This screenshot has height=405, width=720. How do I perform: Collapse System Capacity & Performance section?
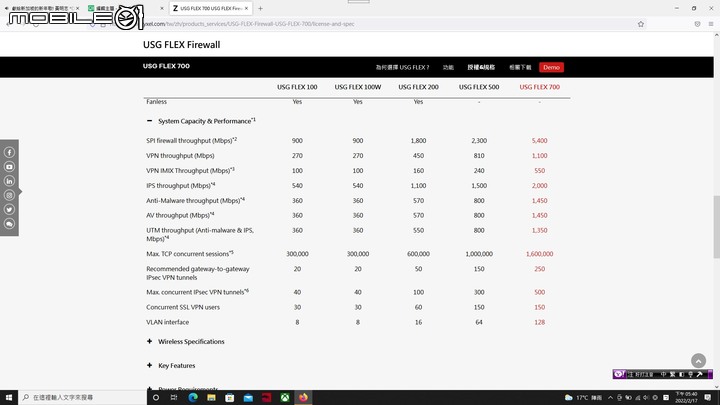click(x=149, y=121)
